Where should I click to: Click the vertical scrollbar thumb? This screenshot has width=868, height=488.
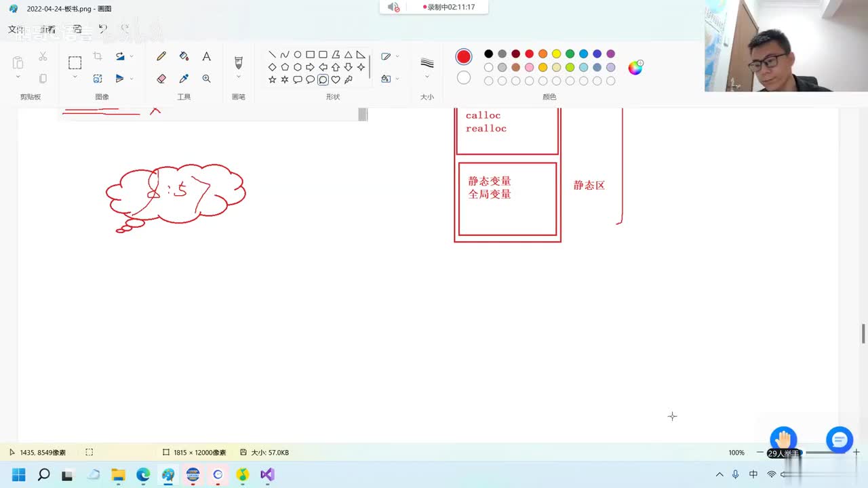click(x=863, y=333)
